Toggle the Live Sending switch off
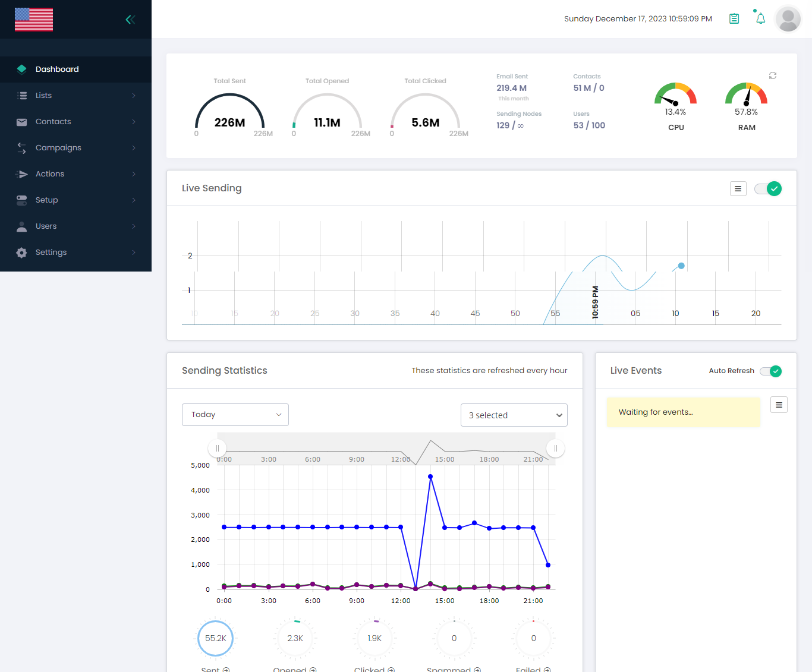Viewport: 812px width, 672px height. click(767, 189)
